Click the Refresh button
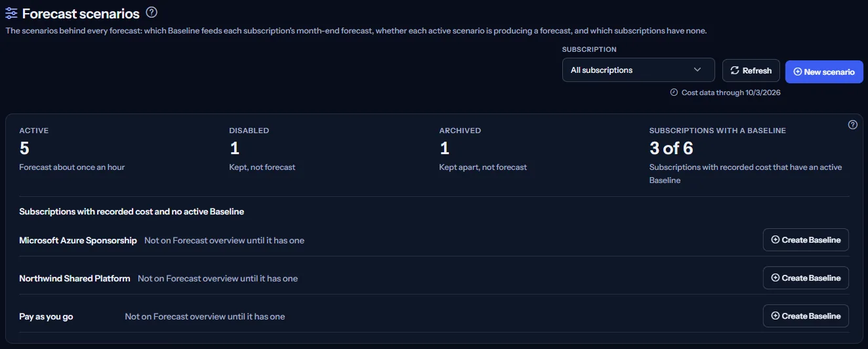This screenshot has height=349, width=868. point(751,71)
